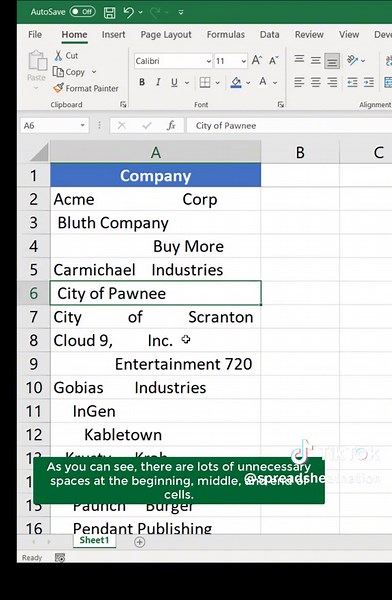392x600 pixels.
Task: Click the Orientation text angle icon
Action: [x=352, y=60]
